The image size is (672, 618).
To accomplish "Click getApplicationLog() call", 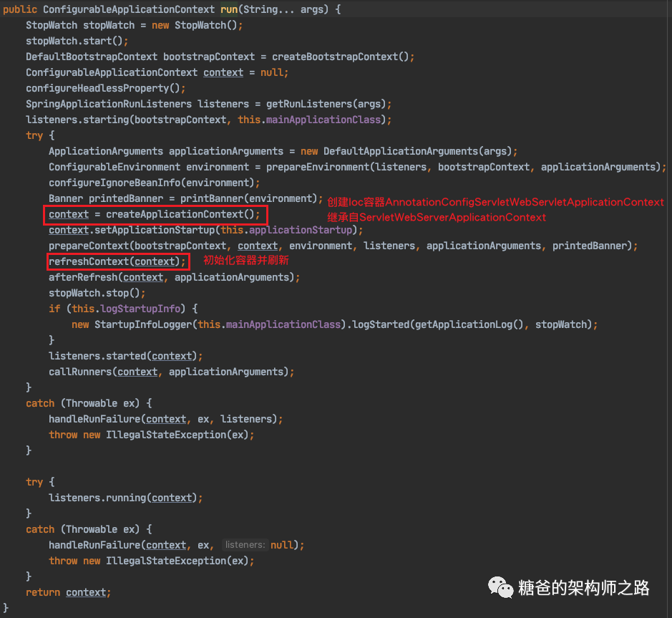I will pyautogui.click(x=469, y=324).
